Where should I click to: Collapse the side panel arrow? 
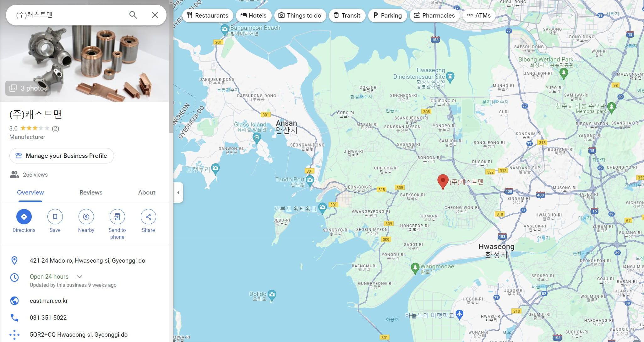pos(178,192)
